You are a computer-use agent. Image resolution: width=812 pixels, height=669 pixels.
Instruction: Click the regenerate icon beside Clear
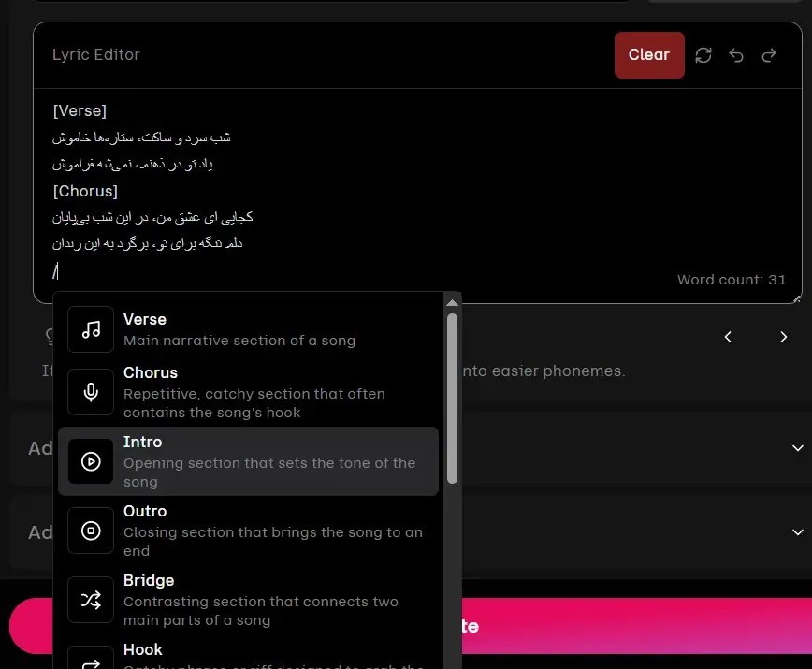click(703, 55)
